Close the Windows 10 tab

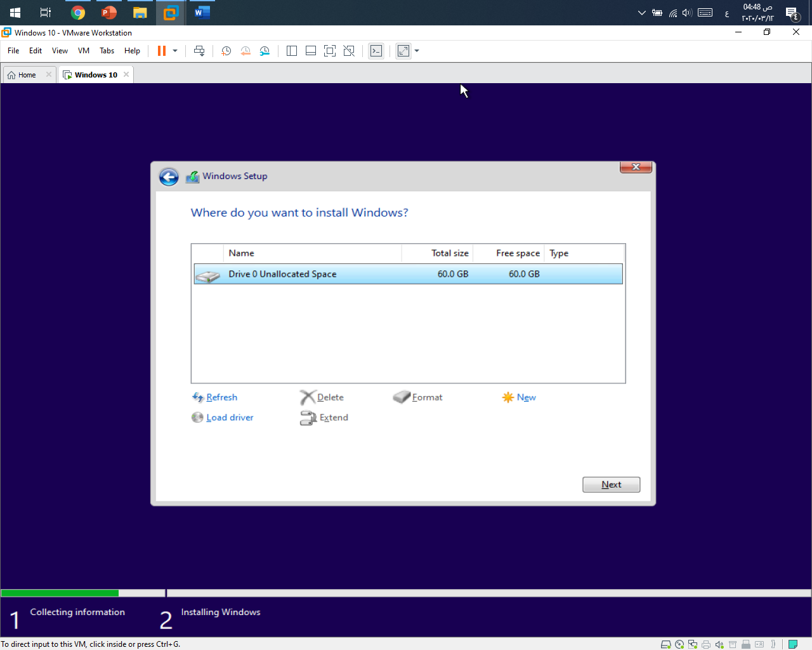pos(126,74)
